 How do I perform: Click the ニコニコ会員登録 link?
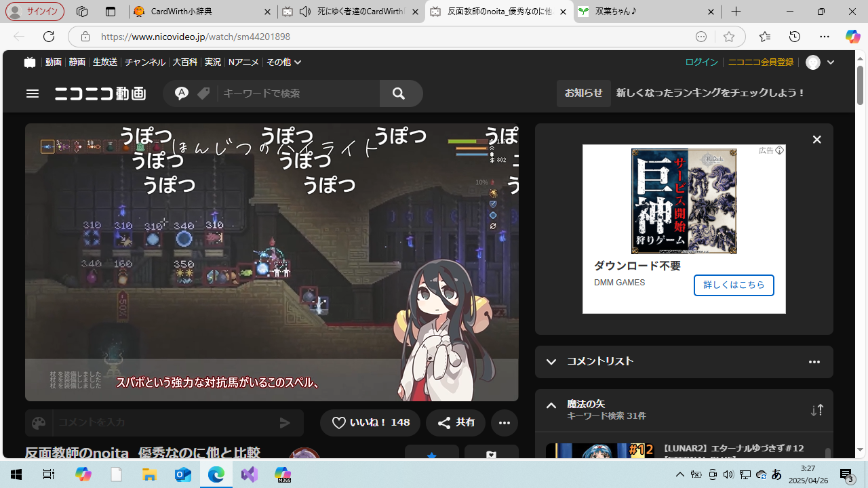coord(761,62)
